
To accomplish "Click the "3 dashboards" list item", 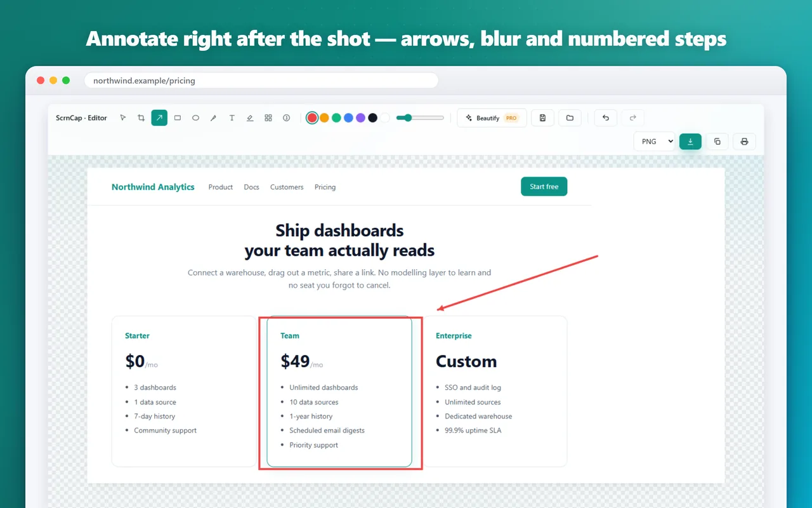I will point(155,387).
